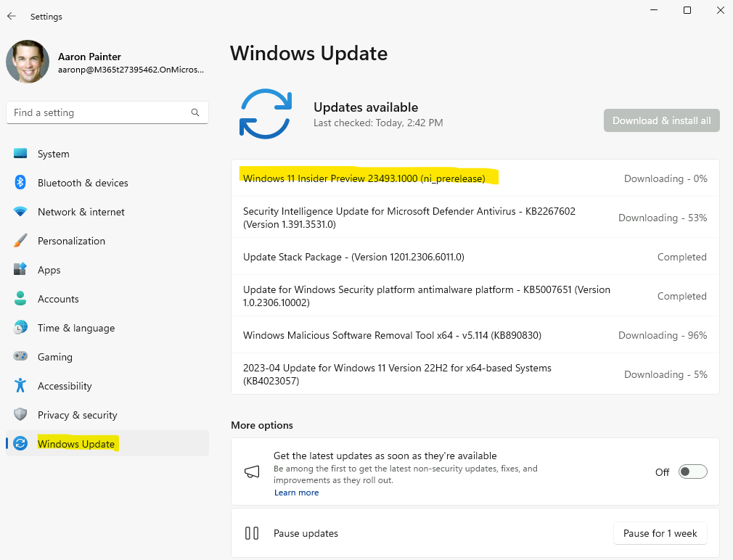
Task: Minimize the Settings window
Action: (653, 10)
